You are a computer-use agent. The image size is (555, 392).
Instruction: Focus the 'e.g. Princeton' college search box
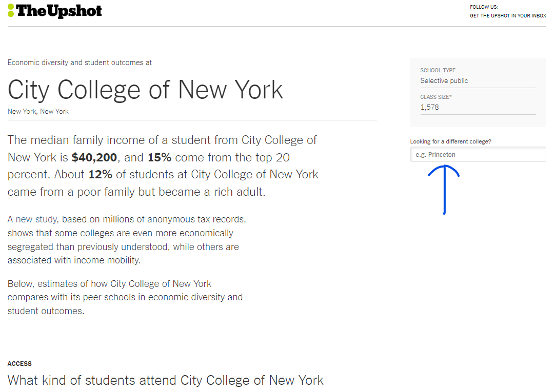pyautogui.click(x=478, y=154)
